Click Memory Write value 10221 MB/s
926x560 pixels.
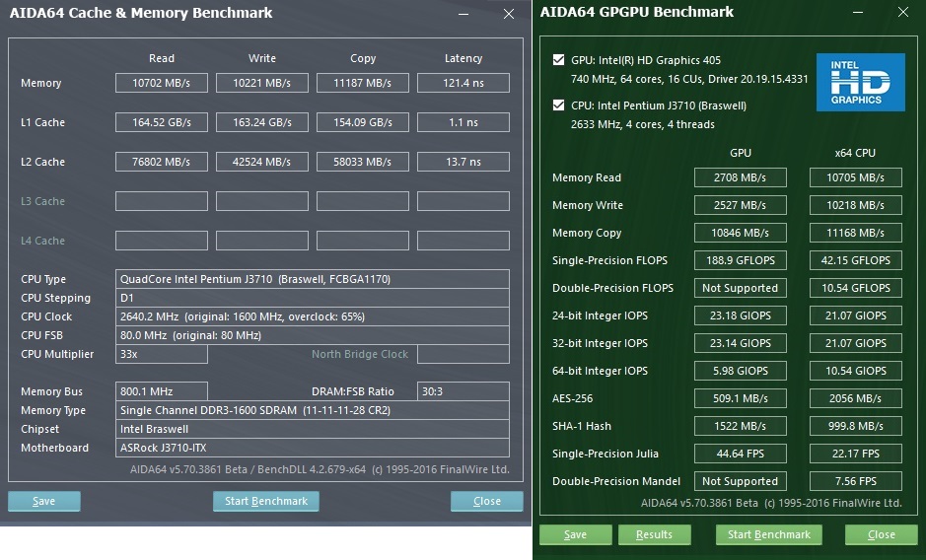[x=262, y=83]
